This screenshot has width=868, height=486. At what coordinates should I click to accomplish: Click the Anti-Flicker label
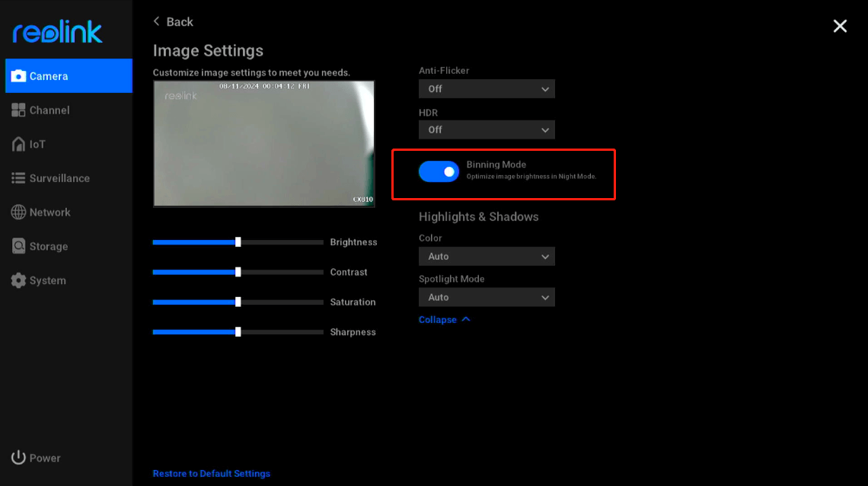pyautogui.click(x=444, y=71)
